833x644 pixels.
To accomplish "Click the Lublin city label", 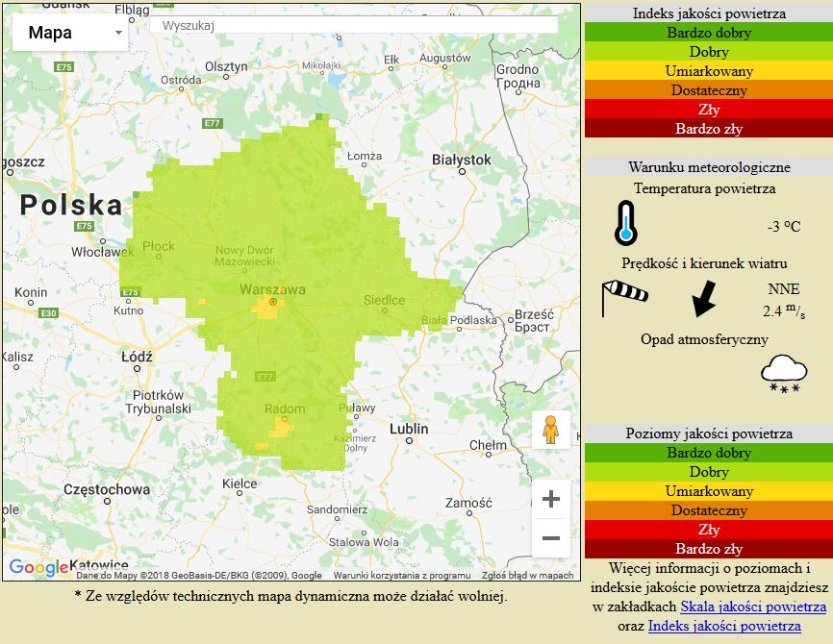I will [409, 429].
